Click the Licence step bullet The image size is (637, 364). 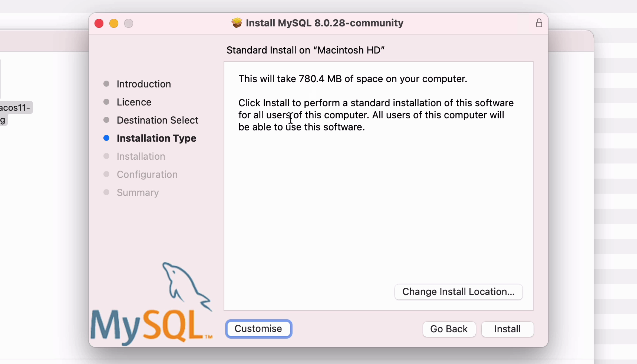click(x=106, y=102)
